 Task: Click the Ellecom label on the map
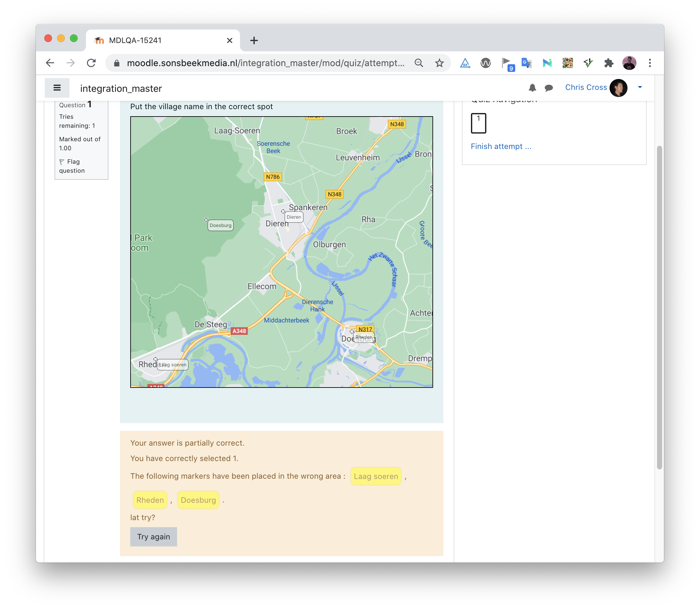(x=262, y=287)
